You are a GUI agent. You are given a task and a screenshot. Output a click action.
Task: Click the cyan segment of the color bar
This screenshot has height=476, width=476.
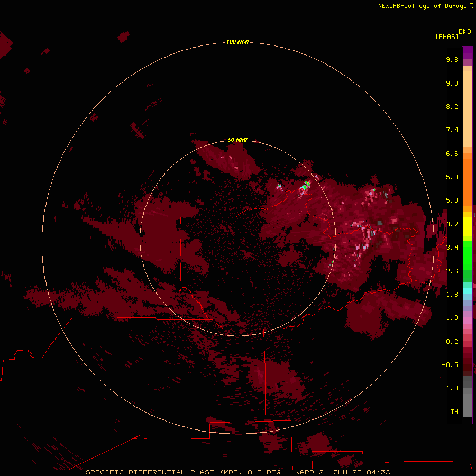[x=467, y=291]
